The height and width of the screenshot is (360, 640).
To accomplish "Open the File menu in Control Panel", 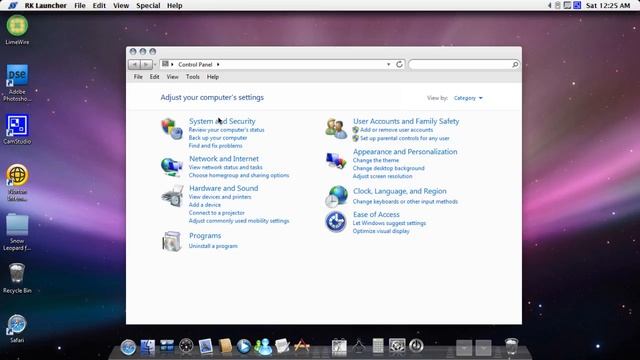I will pos(138,77).
